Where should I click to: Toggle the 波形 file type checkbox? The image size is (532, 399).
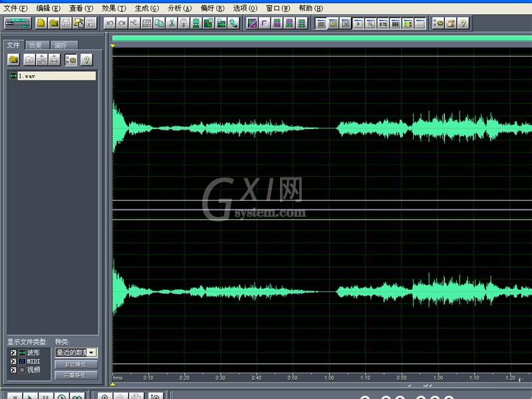[13, 353]
